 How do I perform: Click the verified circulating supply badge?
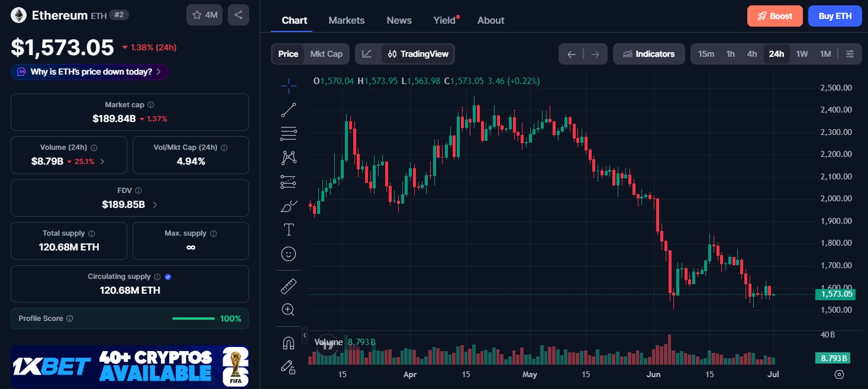[168, 277]
